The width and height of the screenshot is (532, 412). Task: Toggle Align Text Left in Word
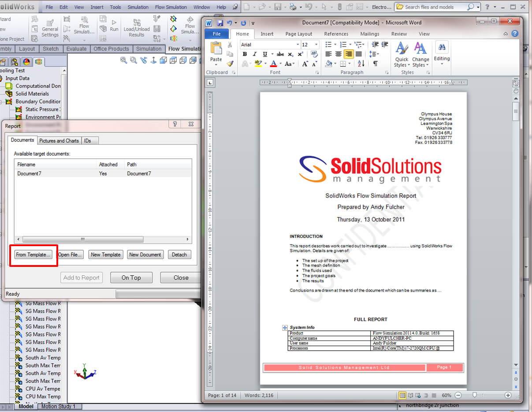coord(328,54)
